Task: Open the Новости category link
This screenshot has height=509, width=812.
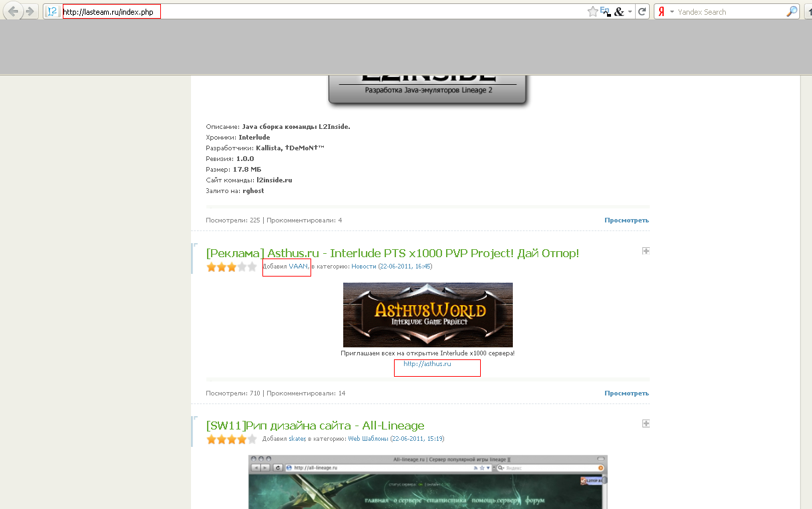Action: point(364,267)
